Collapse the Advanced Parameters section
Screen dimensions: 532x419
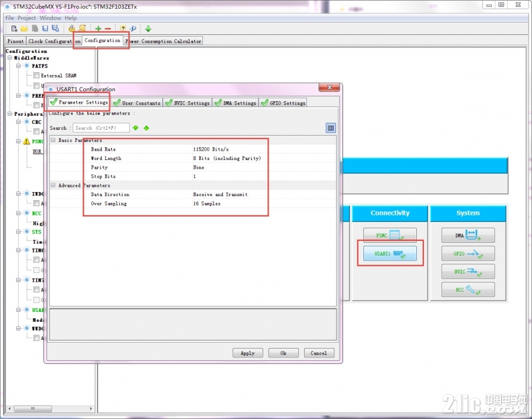pyautogui.click(x=53, y=185)
